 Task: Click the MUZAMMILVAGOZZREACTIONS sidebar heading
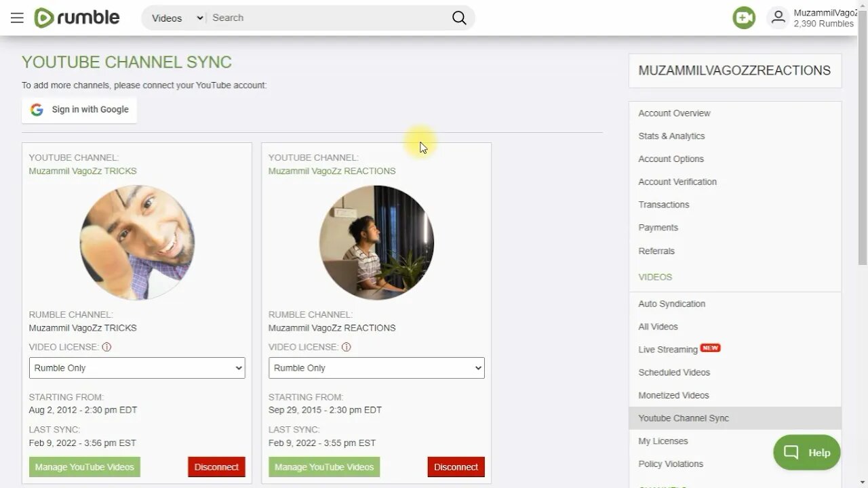tap(734, 70)
